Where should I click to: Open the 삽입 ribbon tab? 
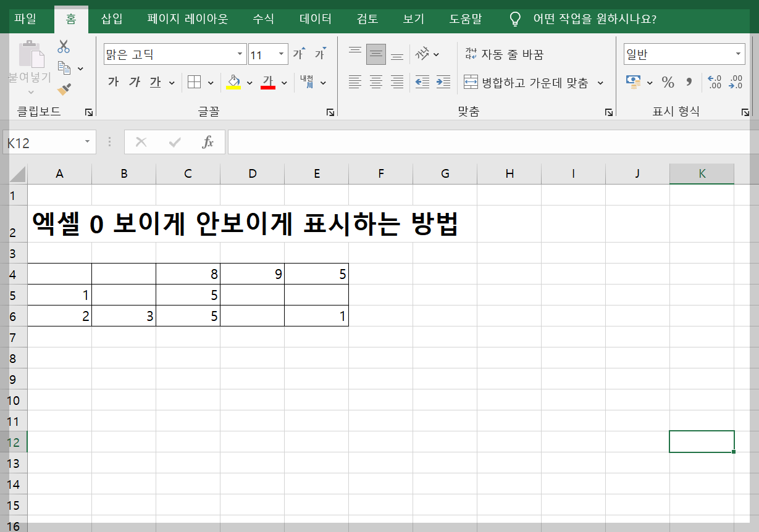click(x=111, y=19)
